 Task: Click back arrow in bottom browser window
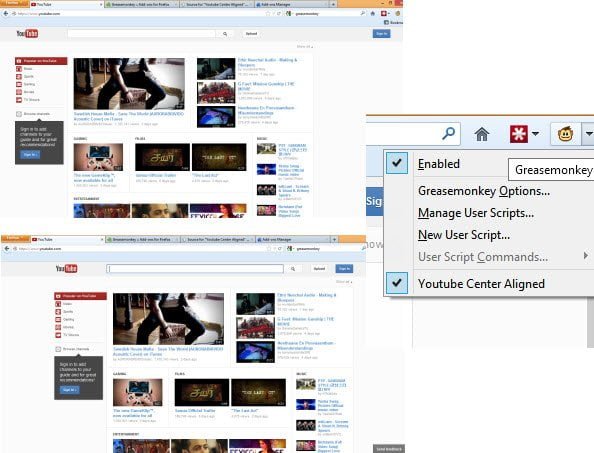7,248
